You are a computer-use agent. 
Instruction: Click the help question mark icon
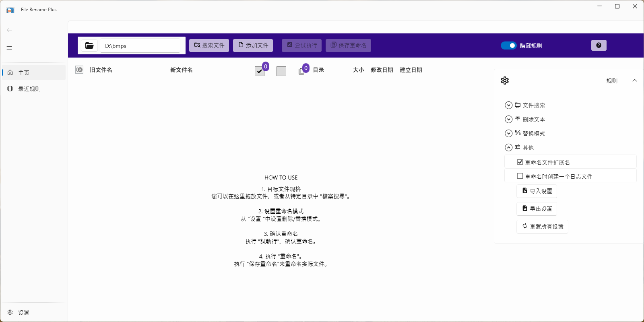[599, 45]
